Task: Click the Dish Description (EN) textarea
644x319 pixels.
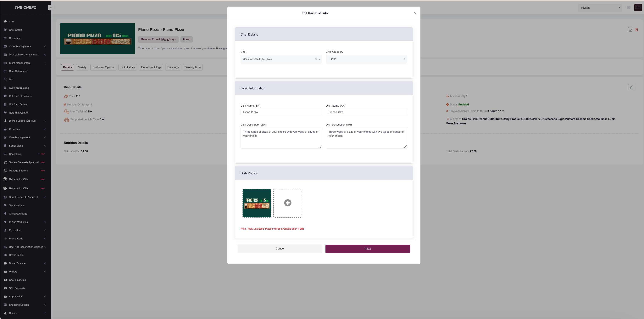Action: [x=281, y=138]
